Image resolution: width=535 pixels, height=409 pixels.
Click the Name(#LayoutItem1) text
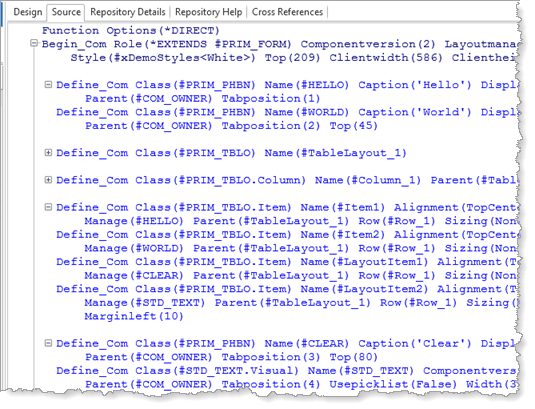point(364,262)
